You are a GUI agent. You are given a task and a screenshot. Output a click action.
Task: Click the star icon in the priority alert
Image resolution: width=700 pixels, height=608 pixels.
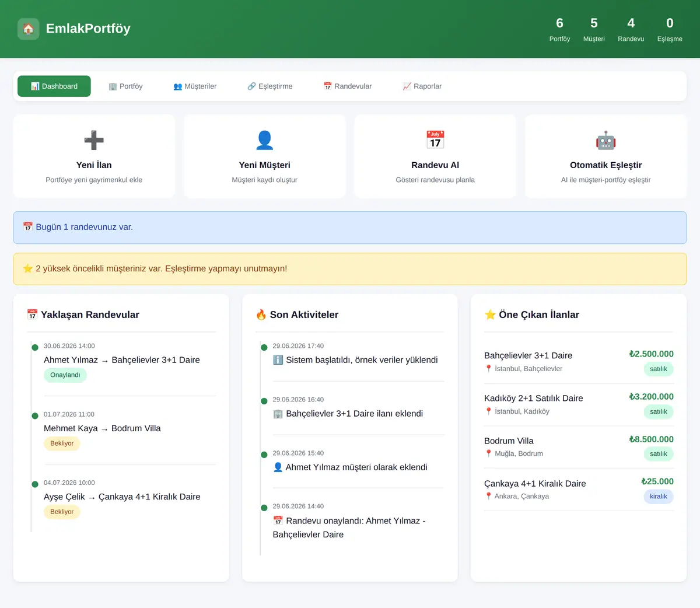28,268
